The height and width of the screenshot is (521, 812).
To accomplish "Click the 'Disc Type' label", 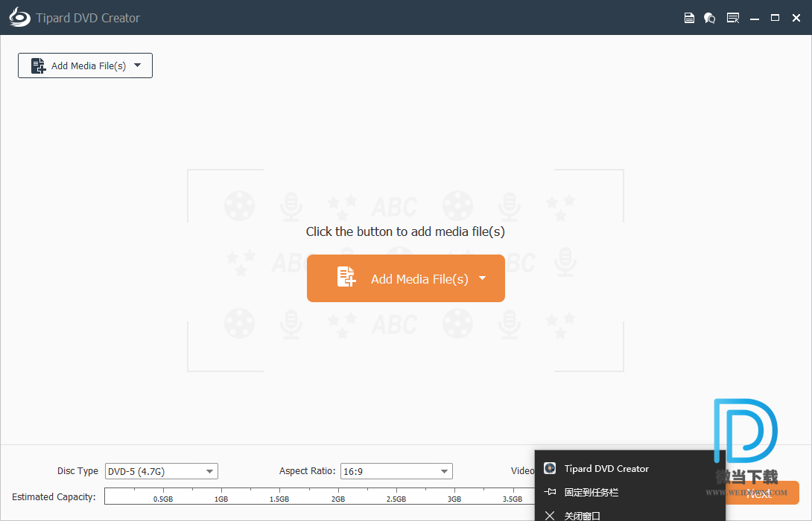I will click(77, 471).
